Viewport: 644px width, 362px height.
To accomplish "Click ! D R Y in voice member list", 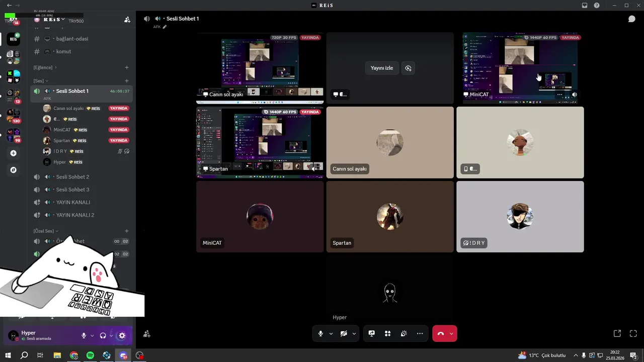I will [x=87, y=151].
